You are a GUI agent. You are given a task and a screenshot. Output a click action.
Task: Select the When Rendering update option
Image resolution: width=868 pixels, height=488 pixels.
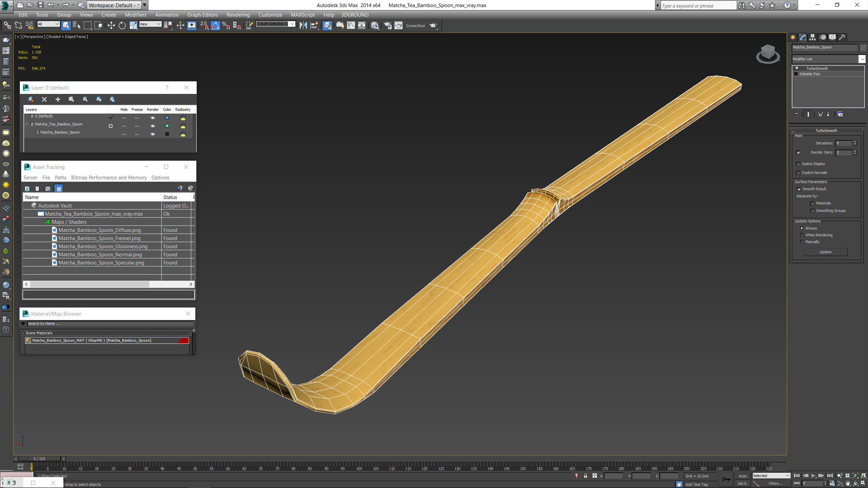click(802, 235)
